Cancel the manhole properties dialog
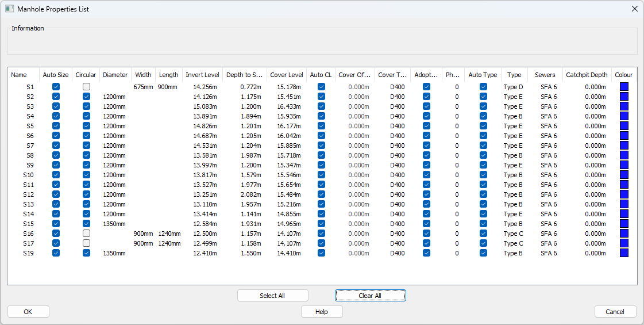This screenshot has width=644, height=325. click(x=615, y=312)
